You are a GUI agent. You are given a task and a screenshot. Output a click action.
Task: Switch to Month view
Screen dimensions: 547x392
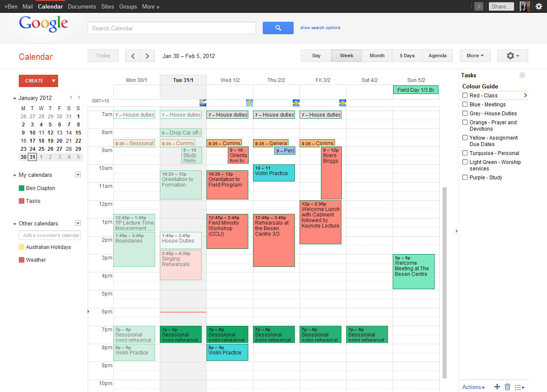tap(377, 56)
